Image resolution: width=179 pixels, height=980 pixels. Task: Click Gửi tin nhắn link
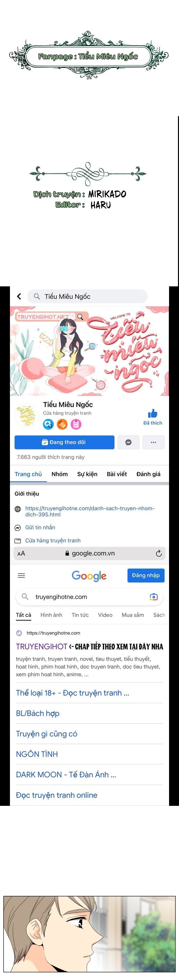(40, 527)
